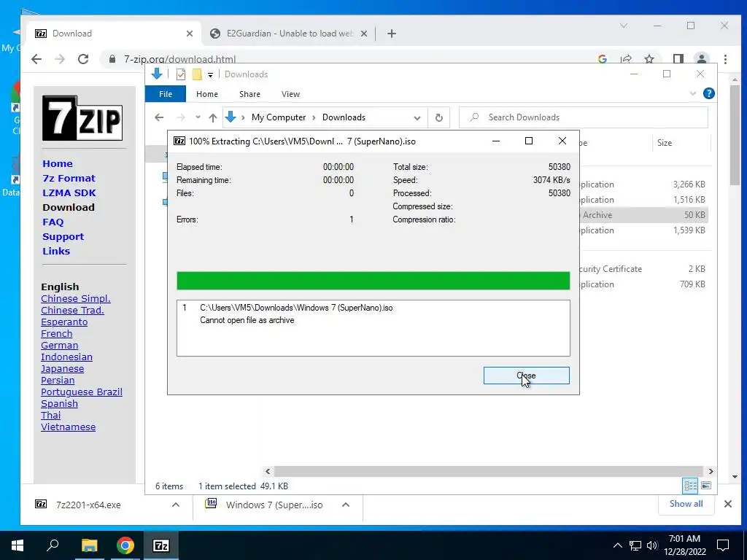Open a new Chrome tab
Screen dimensions: 747x560
pos(392,34)
